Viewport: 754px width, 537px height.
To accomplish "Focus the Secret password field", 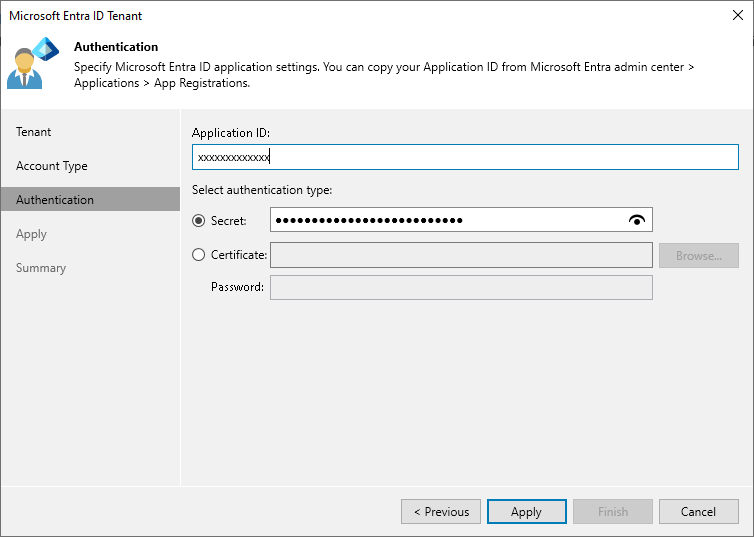I will click(461, 220).
